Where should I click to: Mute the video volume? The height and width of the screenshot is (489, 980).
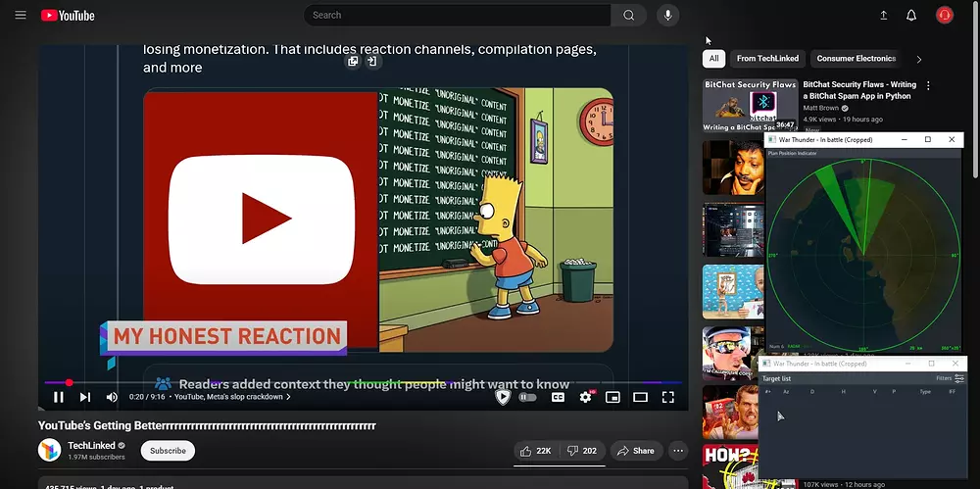(112, 397)
